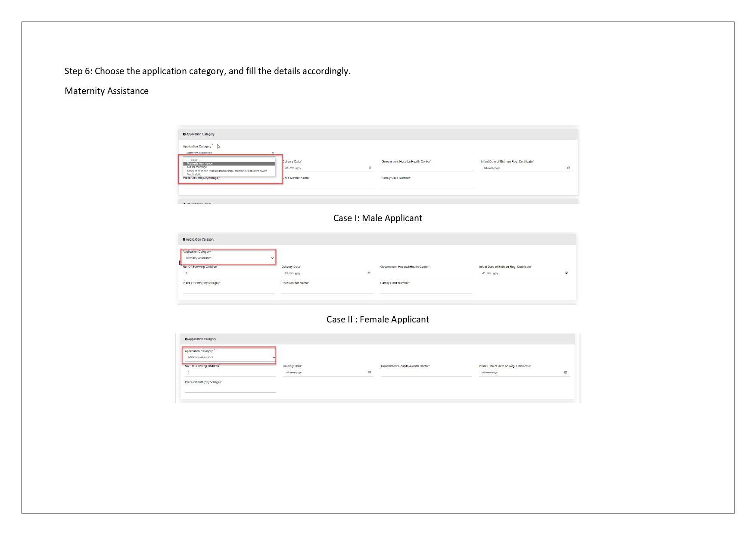The width and height of the screenshot is (756, 535).
Task: Open Delivery Date calendar icon in dropdown-list form
Action: coord(370,168)
